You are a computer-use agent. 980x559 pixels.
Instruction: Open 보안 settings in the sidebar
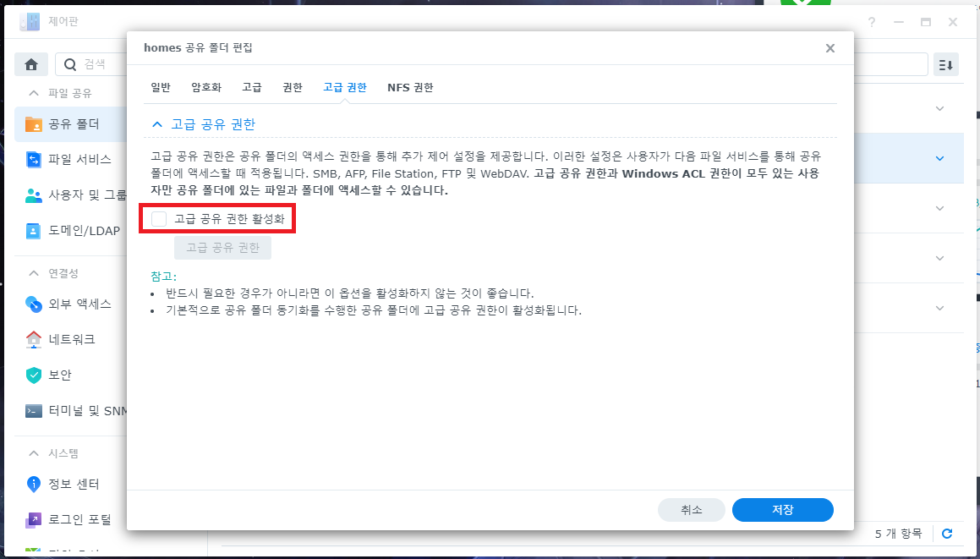click(59, 375)
